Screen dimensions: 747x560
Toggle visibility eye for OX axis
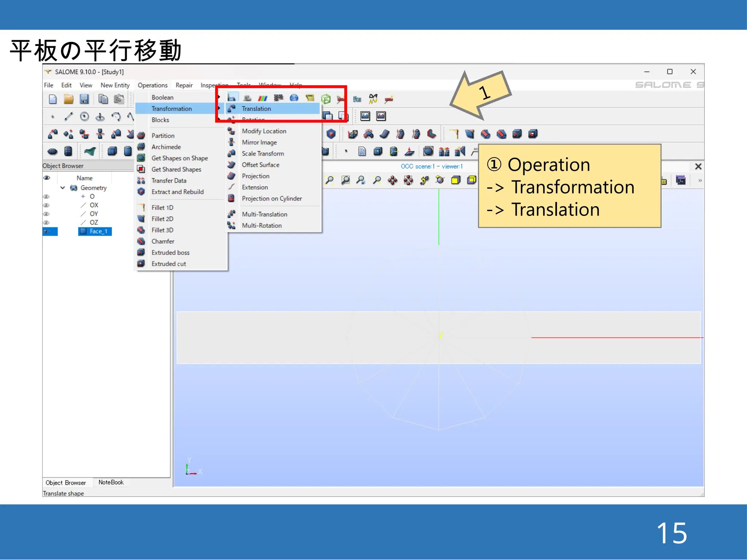[x=46, y=205]
